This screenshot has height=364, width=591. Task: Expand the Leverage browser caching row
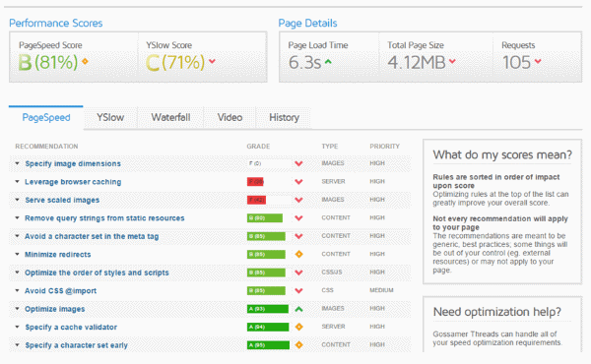(17, 181)
